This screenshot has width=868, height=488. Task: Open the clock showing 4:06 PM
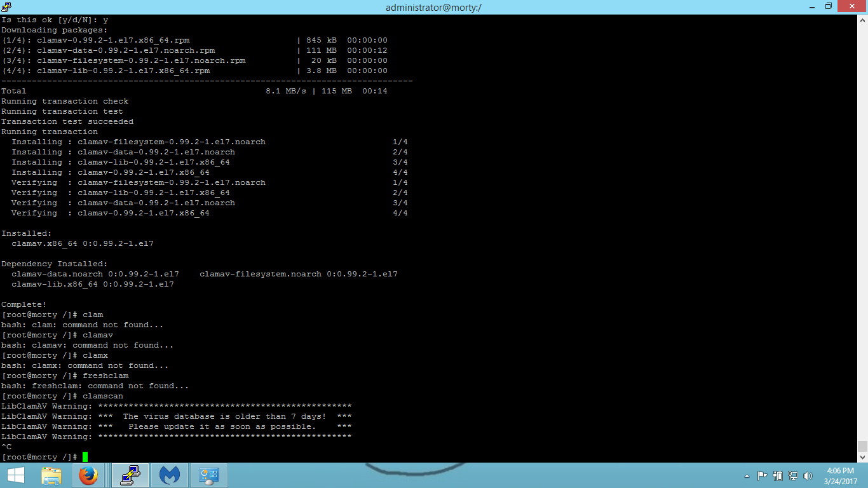840,475
